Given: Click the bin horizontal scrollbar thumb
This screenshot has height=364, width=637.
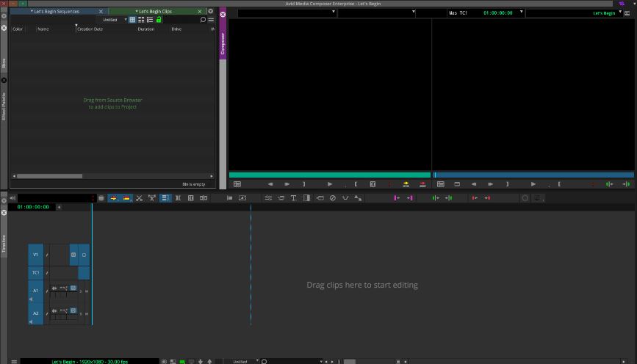Looking at the screenshot, I should click(x=49, y=176).
